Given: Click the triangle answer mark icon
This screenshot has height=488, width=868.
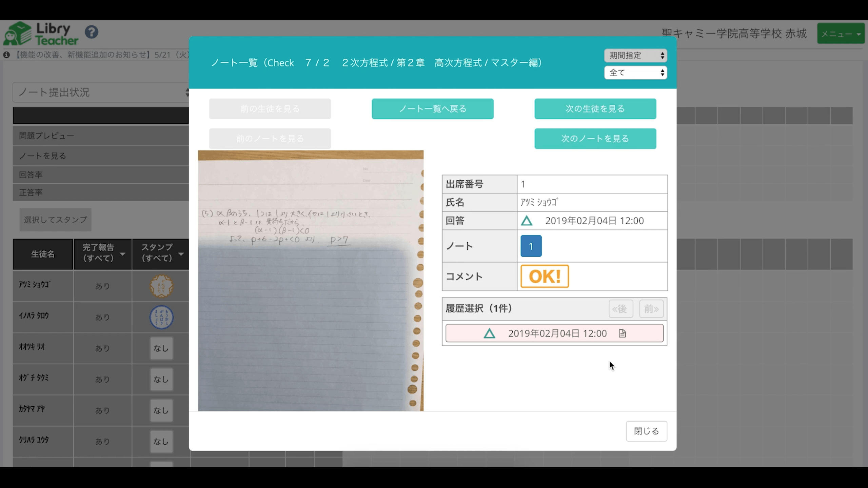Looking at the screenshot, I should pyautogui.click(x=526, y=221).
